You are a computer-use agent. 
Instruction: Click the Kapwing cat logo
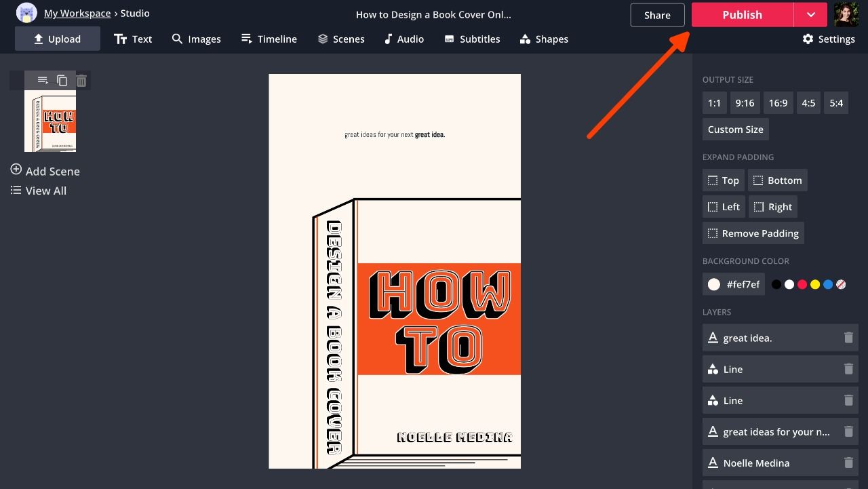click(x=26, y=13)
